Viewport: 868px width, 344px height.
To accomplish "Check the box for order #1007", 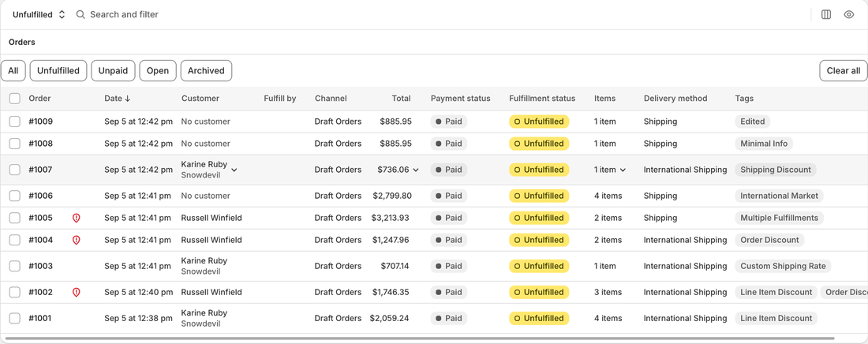I will point(15,170).
